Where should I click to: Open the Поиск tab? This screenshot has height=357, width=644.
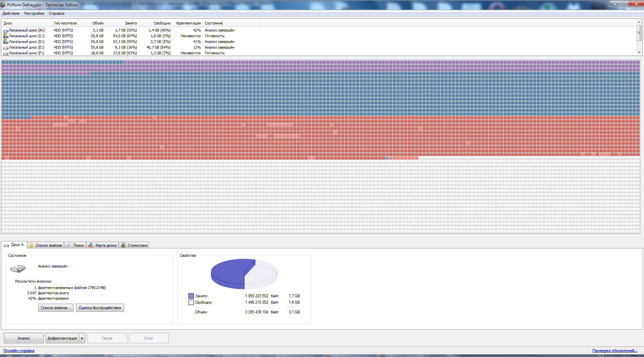(x=75, y=245)
